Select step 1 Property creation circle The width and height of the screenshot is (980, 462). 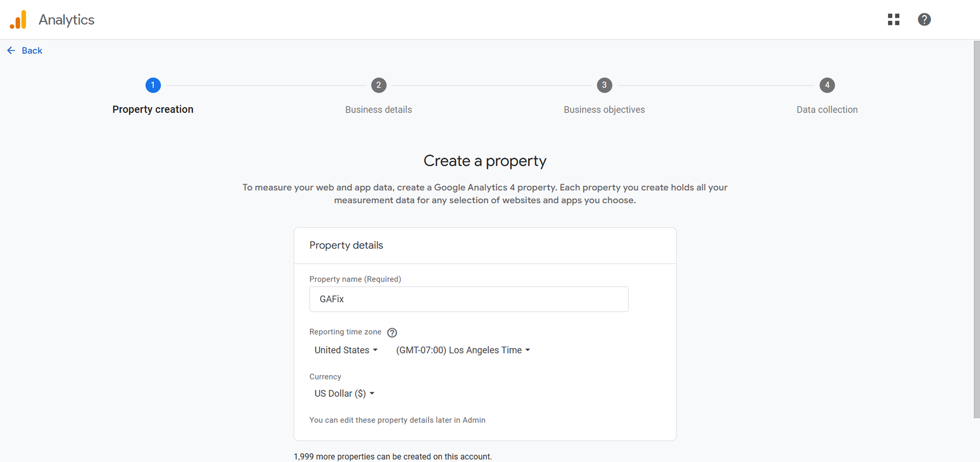153,85
